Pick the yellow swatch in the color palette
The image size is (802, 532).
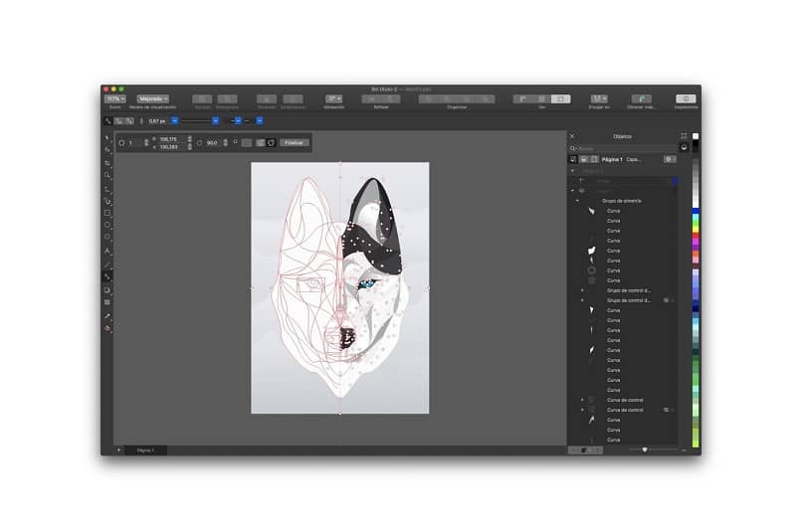coord(696,228)
